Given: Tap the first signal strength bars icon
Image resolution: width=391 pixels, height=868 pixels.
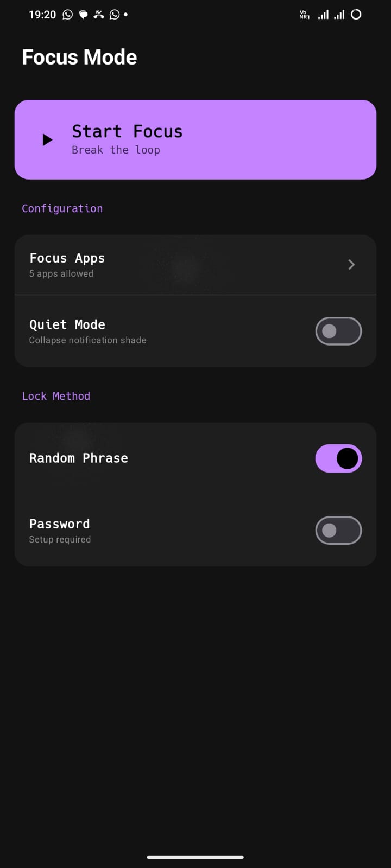Looking at the screenshot, I should 323,15.
